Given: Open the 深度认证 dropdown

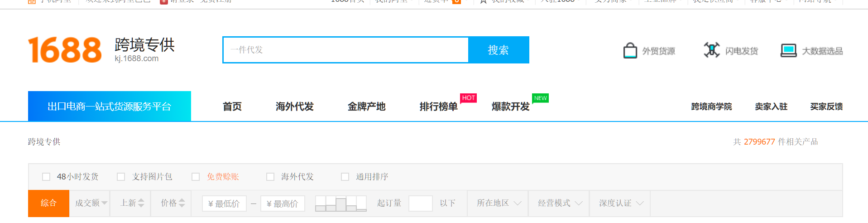Looking at the screenshot, I should 620,203.
